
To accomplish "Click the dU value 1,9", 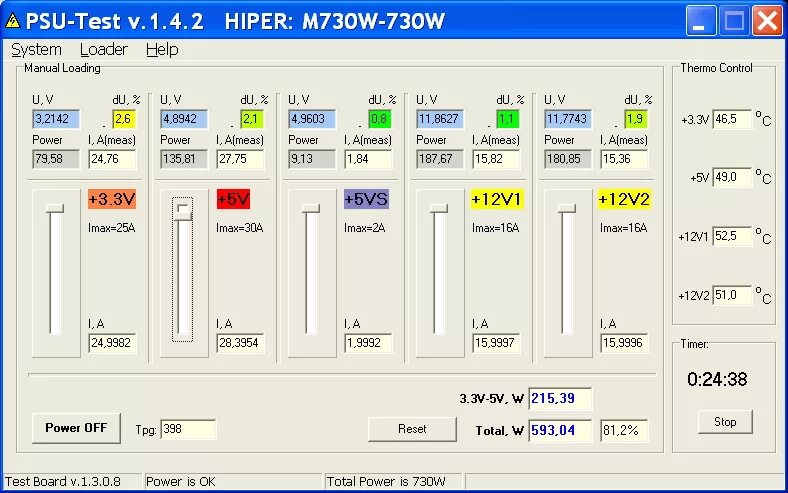I will click(x=636, y=119).
